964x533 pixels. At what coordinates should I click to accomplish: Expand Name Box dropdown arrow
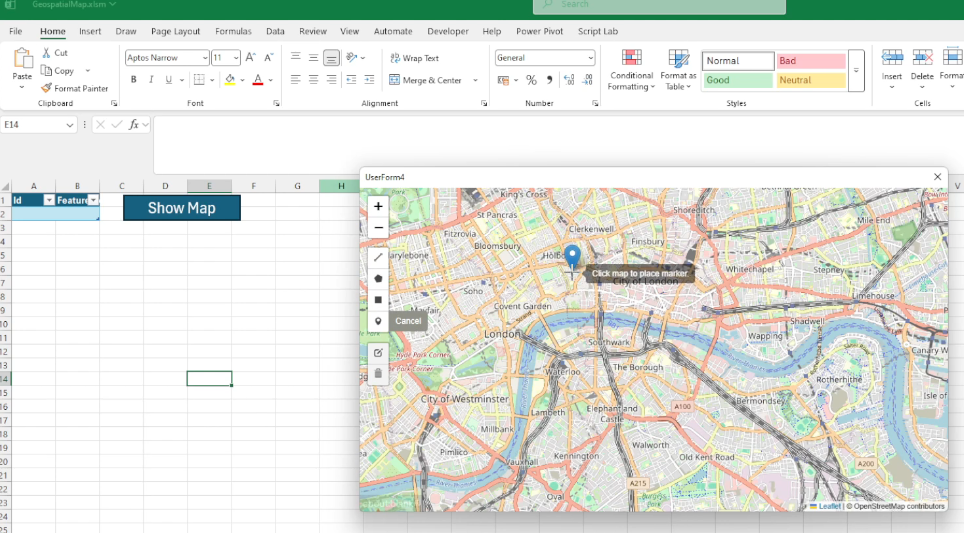[69, 125]
